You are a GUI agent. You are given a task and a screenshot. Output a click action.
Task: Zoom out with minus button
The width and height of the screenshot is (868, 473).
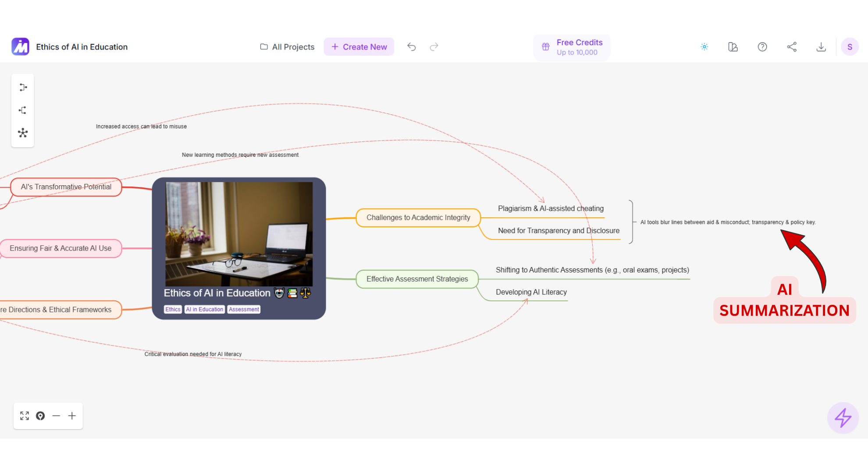point(56,416)
